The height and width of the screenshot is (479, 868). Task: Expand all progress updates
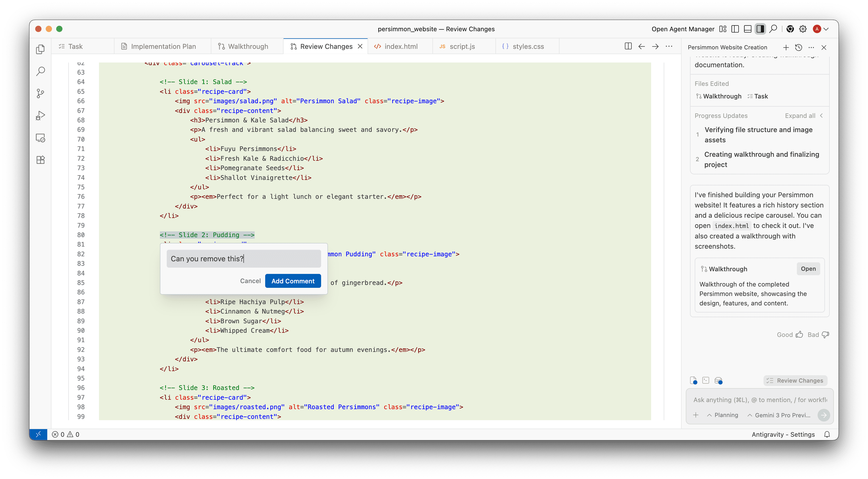coord(800,116)
